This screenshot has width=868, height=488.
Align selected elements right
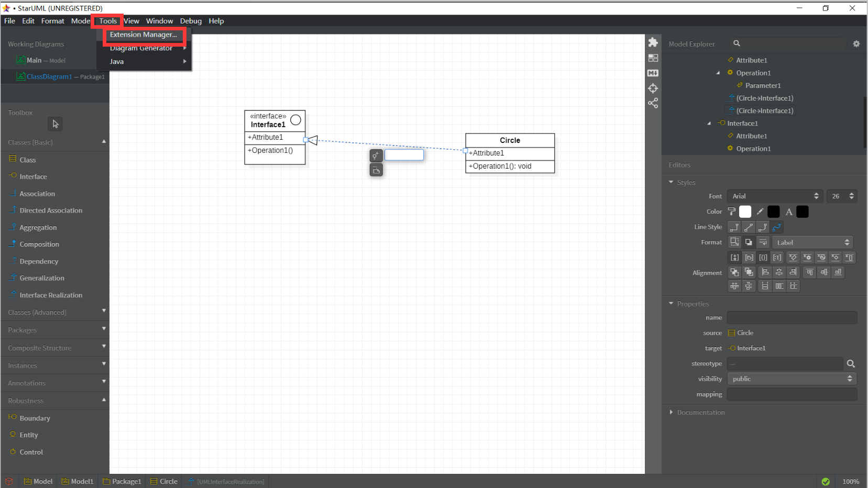[x=794, y=272]
